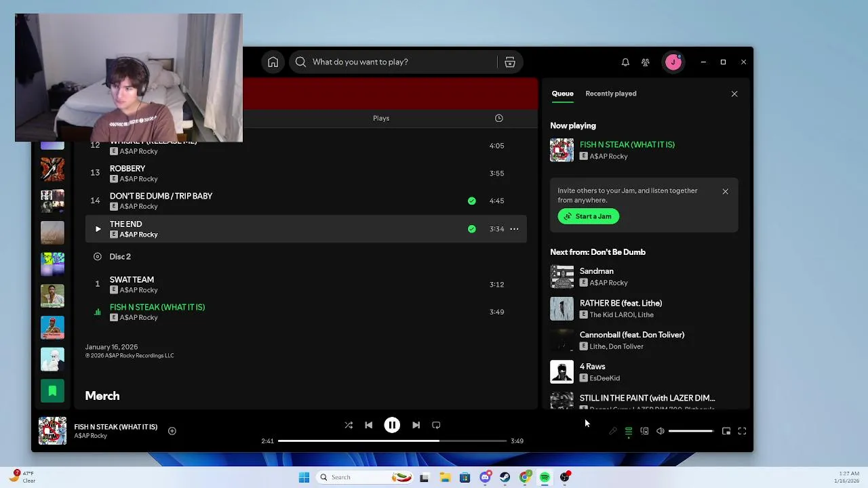Click Spotify icon in taskbar
The image size is (868, 488).
point(545,477)
